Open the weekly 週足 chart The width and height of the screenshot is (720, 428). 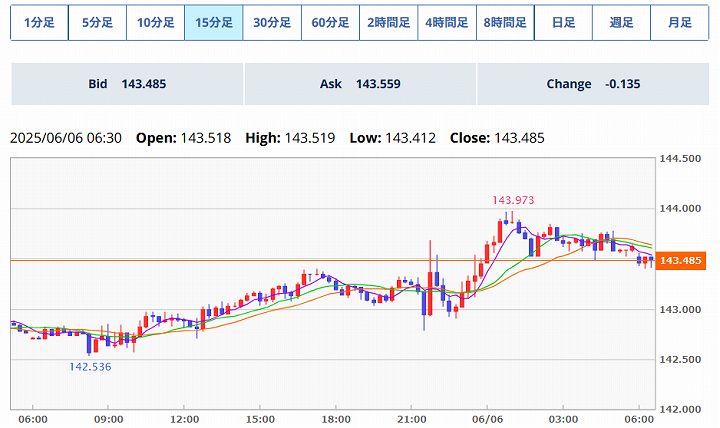(621, 22)
